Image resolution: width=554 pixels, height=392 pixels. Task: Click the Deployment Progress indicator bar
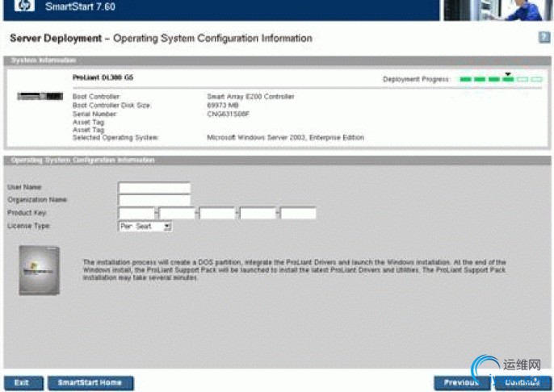(501, 79)
